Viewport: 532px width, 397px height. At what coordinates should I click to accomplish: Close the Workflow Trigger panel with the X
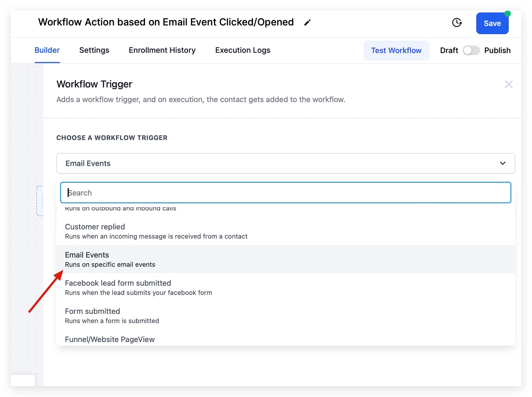click(x=509, y=84)
